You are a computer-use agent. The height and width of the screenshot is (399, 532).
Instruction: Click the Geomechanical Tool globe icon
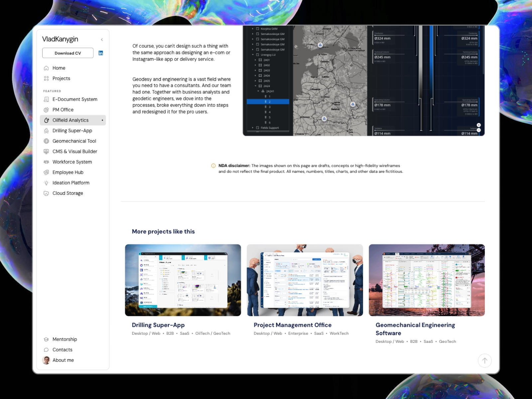[46, 141]
